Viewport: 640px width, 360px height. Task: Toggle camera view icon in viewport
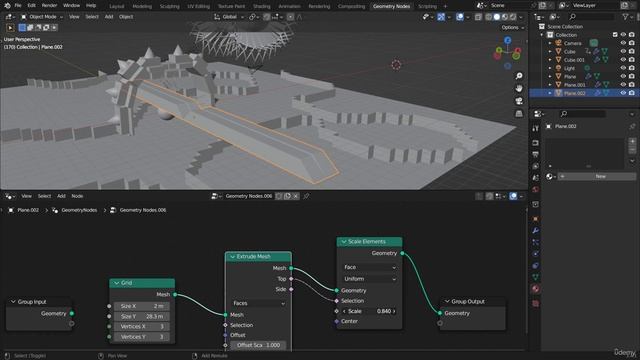[x=519, y=101]
